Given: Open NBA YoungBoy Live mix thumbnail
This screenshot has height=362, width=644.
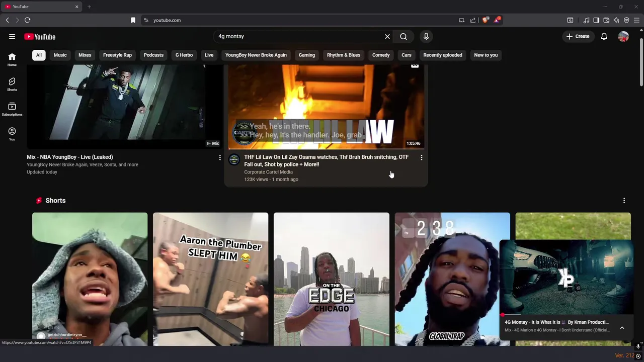Looking at the screenshot, I should coord(124,107).
